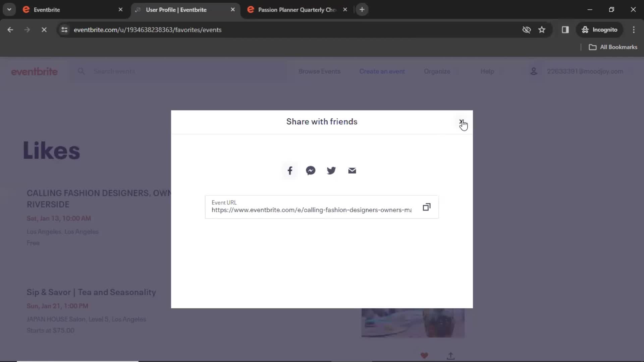Close the Share with friends dialog
The width and height of the screenshot is (644, 362).
(462, 122)
